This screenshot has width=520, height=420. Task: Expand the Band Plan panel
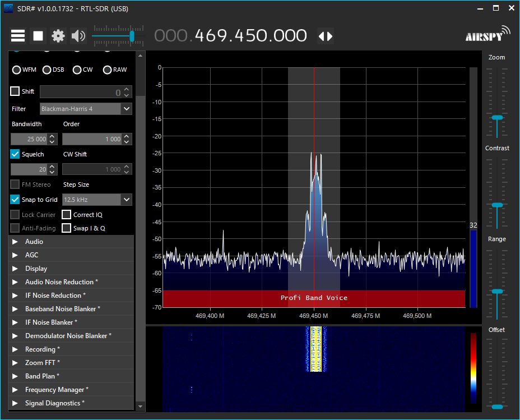tap(71, 376)
